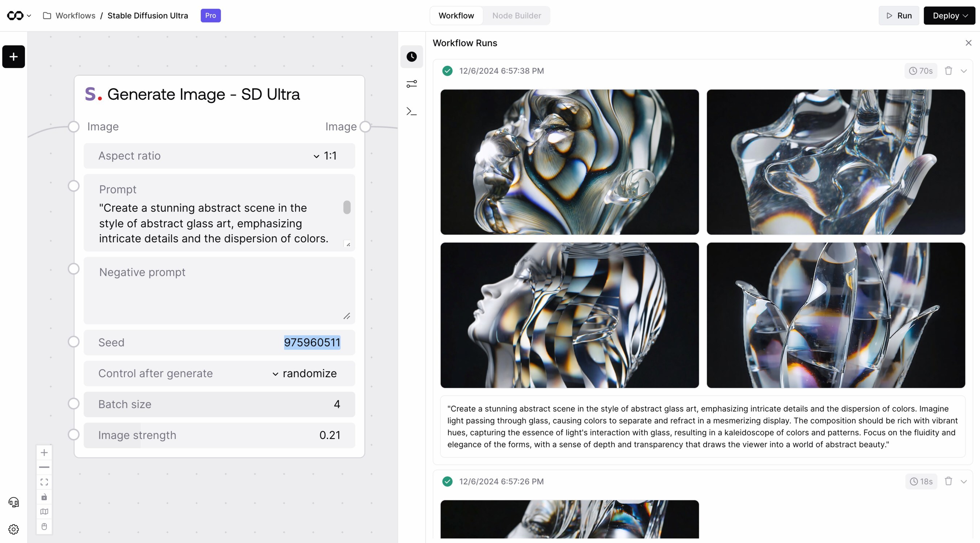Click the Image input connector port
This screenshot has width=980, height=543.
[x=74, y=127]
